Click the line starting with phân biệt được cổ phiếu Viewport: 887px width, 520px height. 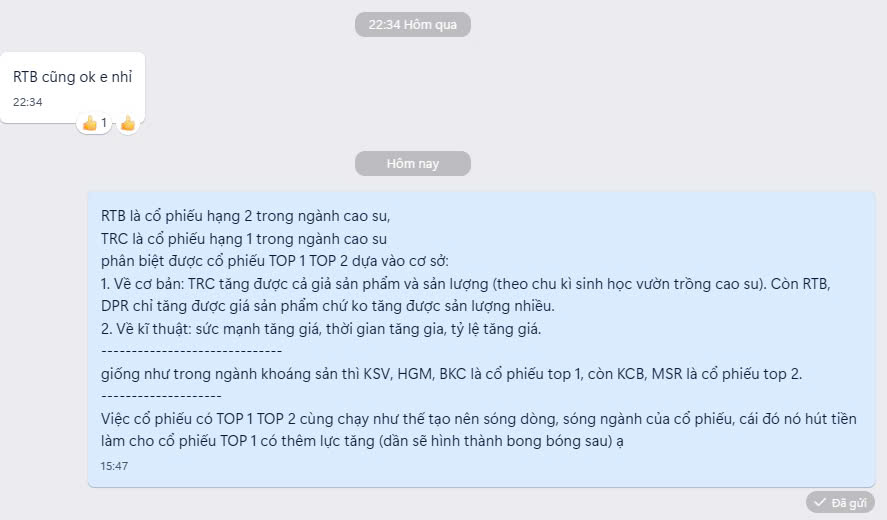274,261
